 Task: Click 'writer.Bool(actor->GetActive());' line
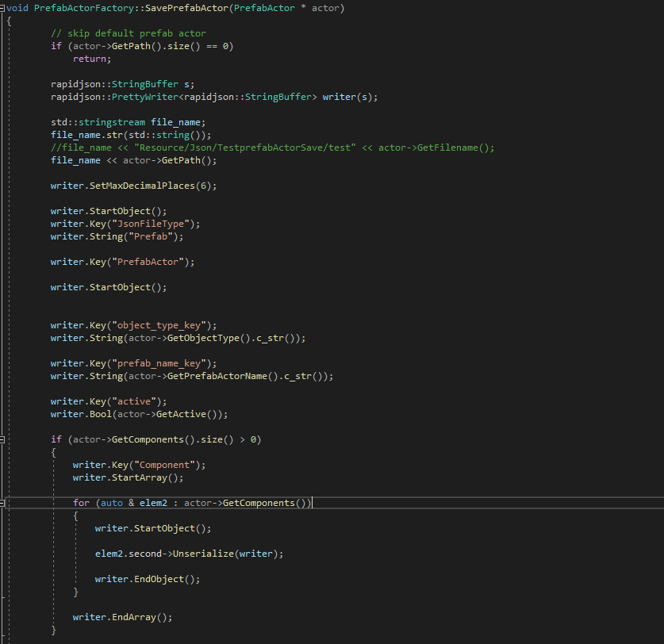pyautogui.click(x=139, y=415)
